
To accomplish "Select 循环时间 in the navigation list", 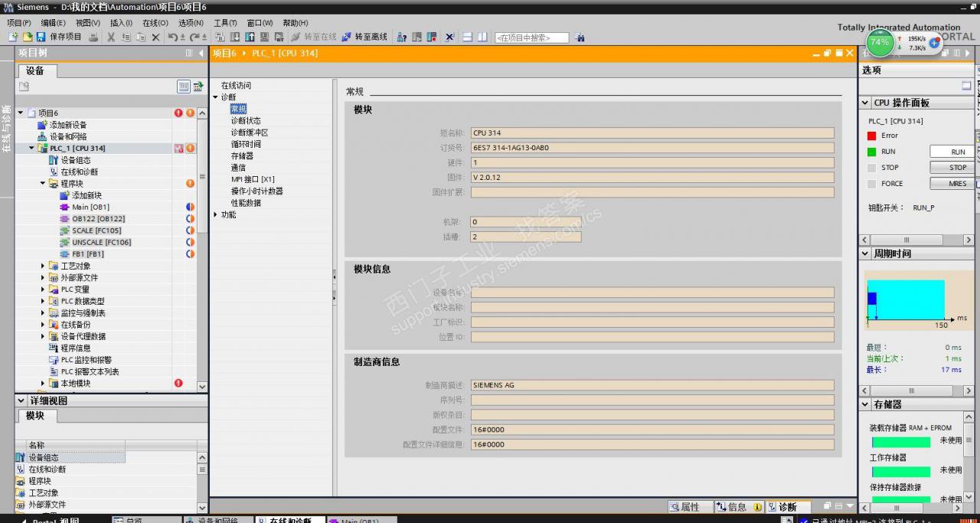I will pyautogui.click(x=246, y=144).
